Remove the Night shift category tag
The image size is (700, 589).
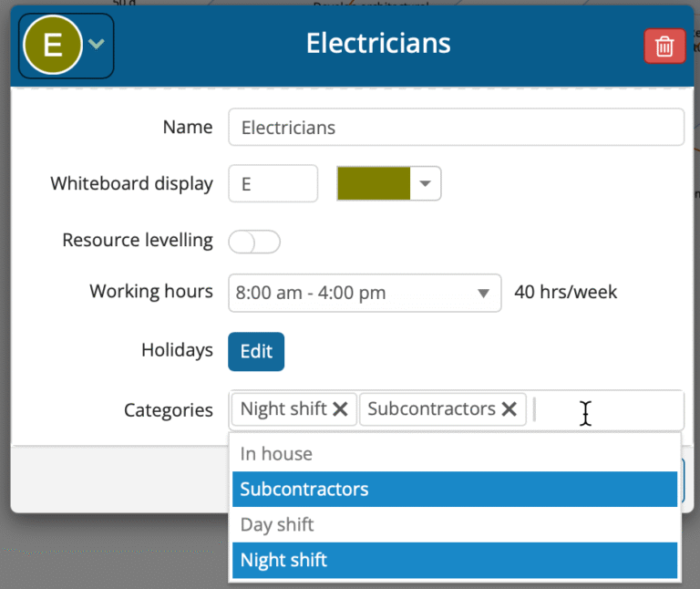pyautogui.click(x=340, y=409)
